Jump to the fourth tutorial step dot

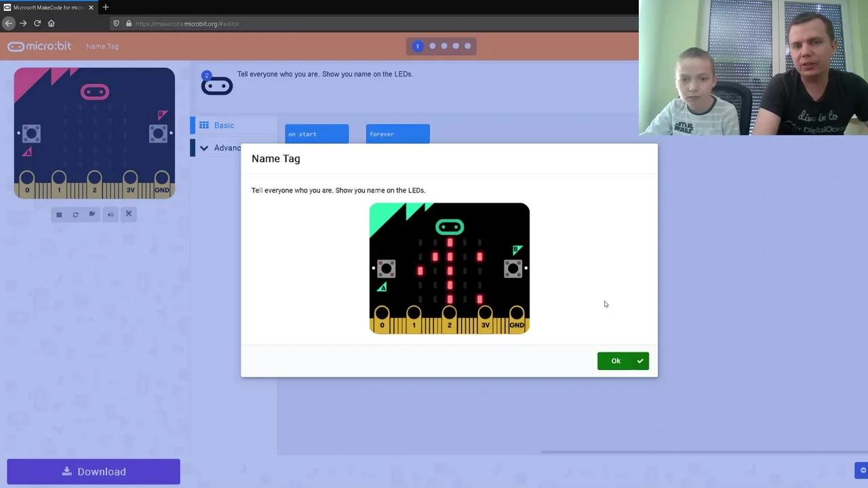point(456,46)
